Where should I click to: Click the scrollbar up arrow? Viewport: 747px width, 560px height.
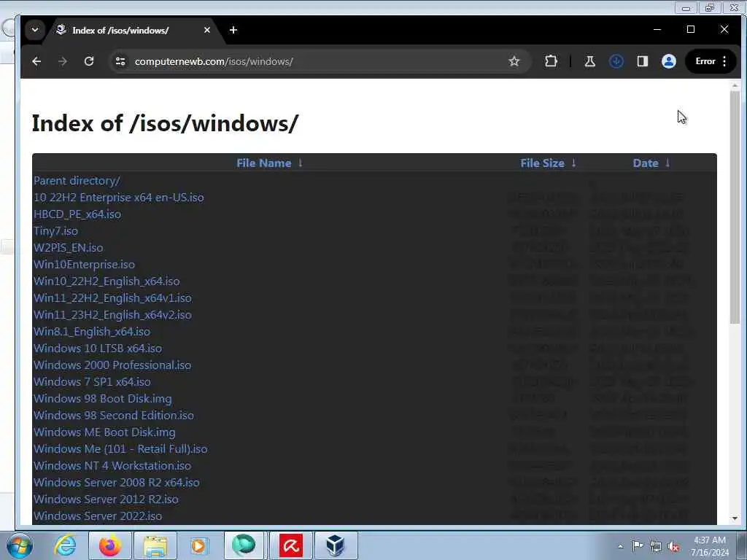tap(735, 86)
